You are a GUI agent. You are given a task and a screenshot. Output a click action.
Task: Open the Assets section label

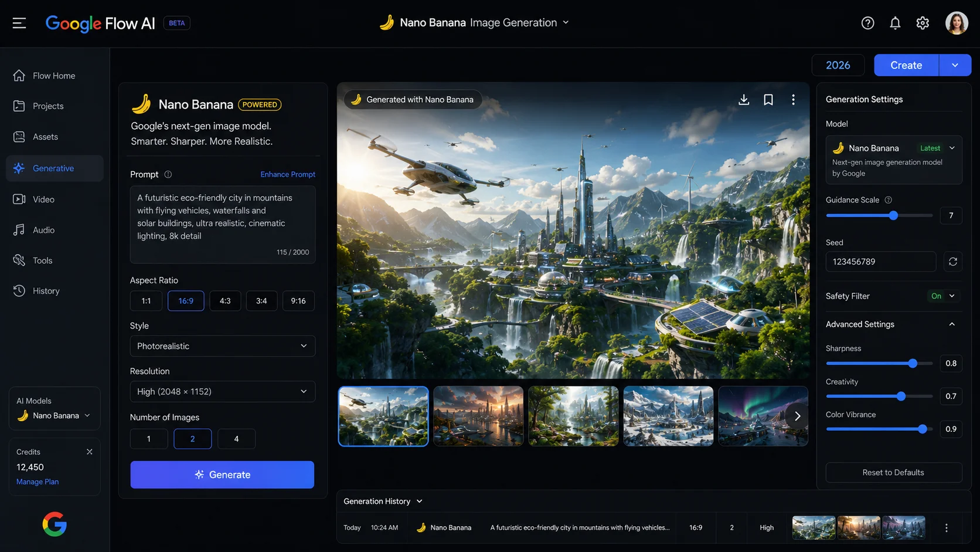coord(45,137)
